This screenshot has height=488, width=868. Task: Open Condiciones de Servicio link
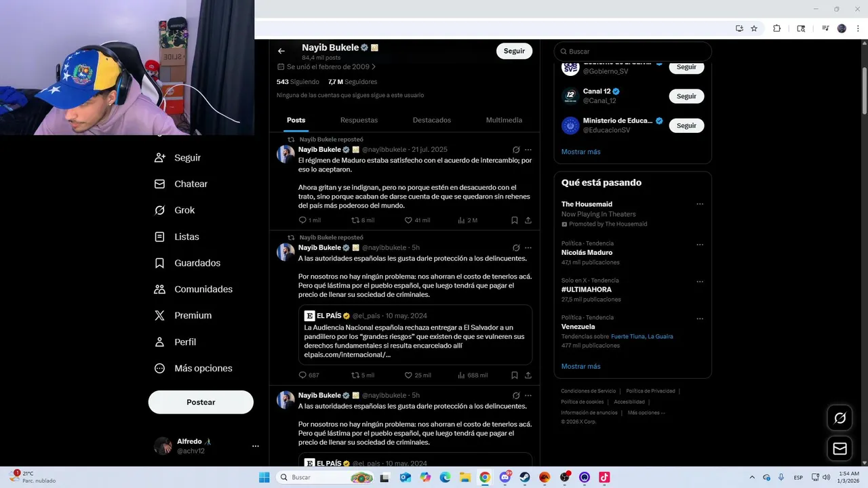coord(589,391)
